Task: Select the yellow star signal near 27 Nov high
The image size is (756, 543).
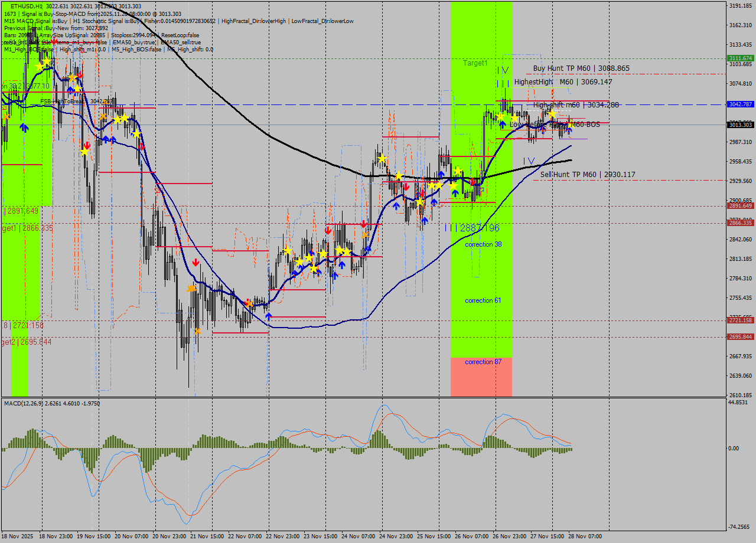Action: click(x=552, y=115)
